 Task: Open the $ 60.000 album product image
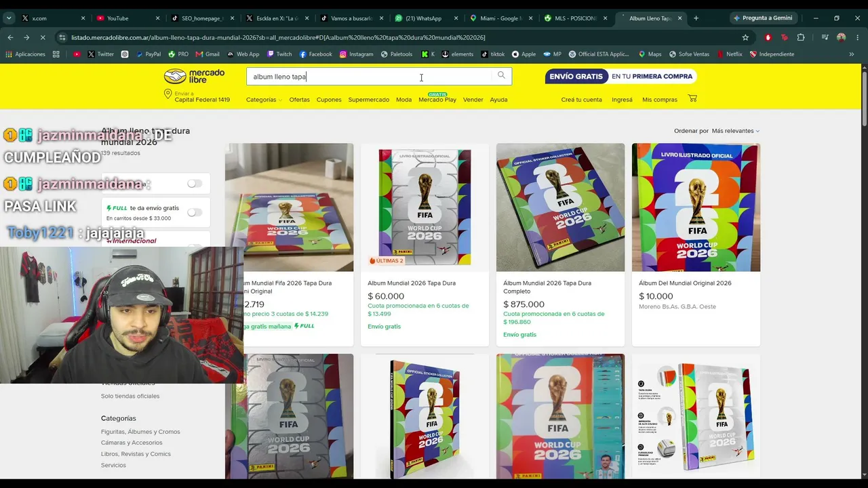pyautogui.click(x=425, y=207)
